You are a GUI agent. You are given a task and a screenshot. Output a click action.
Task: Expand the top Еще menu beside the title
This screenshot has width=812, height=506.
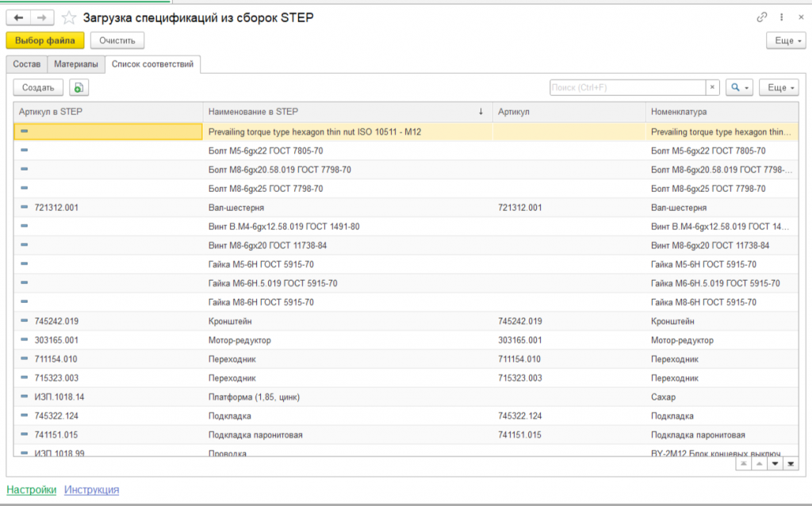[x=786, y=40]
